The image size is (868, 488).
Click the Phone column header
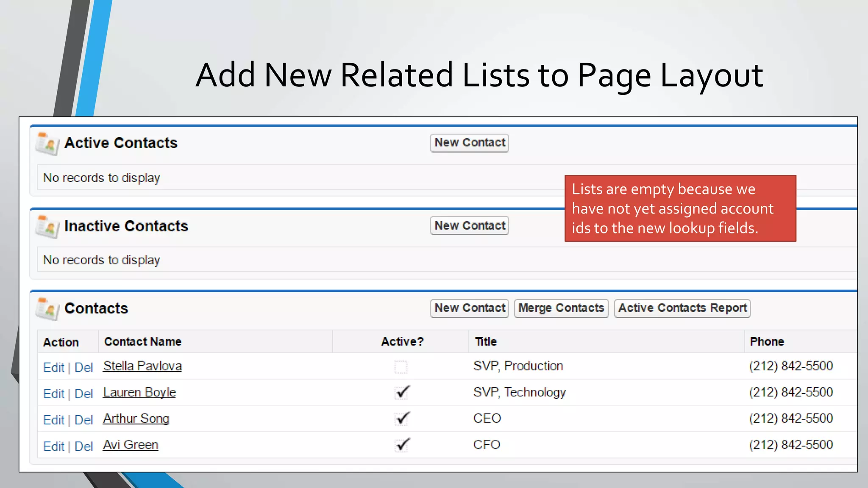pos(767,341)
